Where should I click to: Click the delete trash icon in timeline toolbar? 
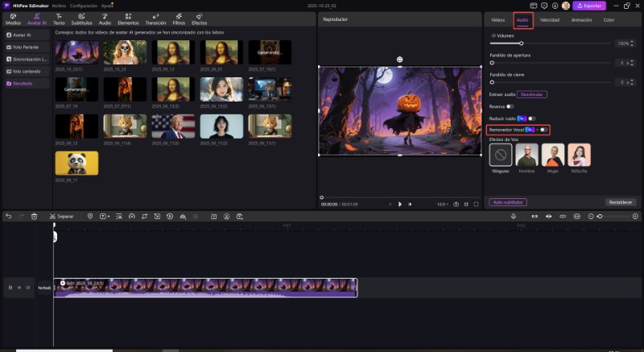[34, 217]
